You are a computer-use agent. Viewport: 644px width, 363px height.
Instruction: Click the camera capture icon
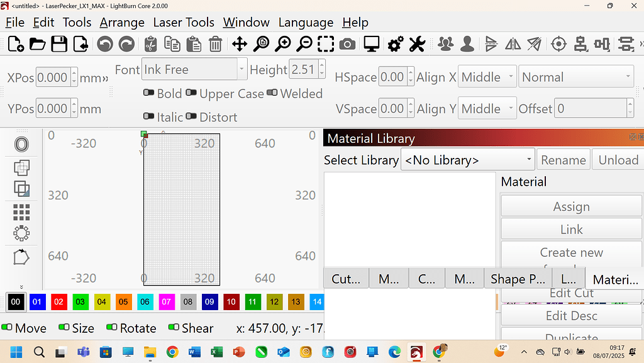coord(347,44)
